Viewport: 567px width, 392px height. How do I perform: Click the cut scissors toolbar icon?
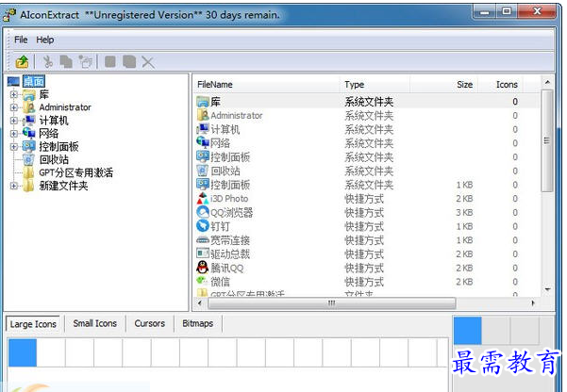47,62
